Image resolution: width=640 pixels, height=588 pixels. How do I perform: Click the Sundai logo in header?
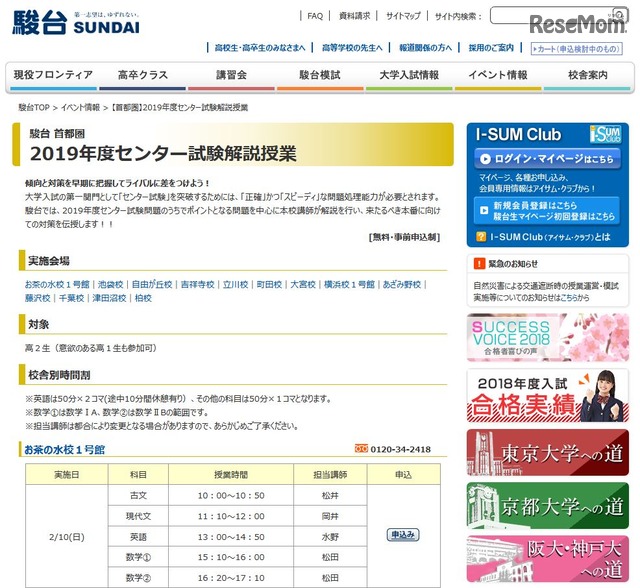[x=76, y=23]
